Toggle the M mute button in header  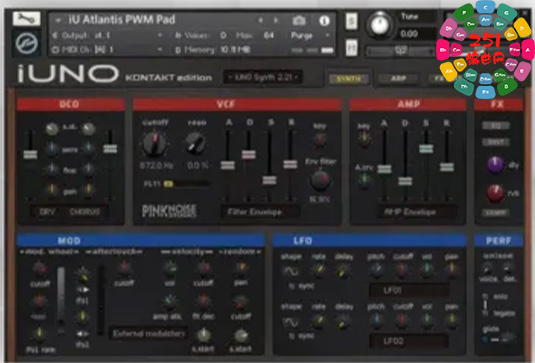(351, 47)
